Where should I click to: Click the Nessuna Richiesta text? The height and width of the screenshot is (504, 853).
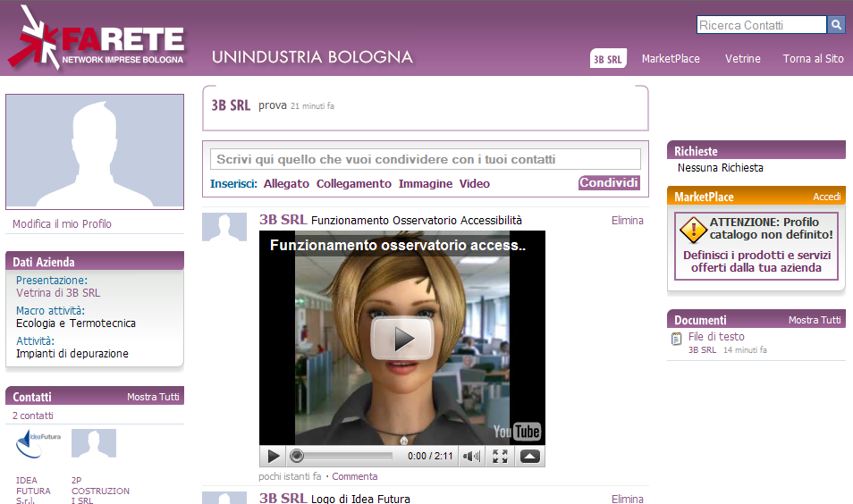click(x=721, y=167)
